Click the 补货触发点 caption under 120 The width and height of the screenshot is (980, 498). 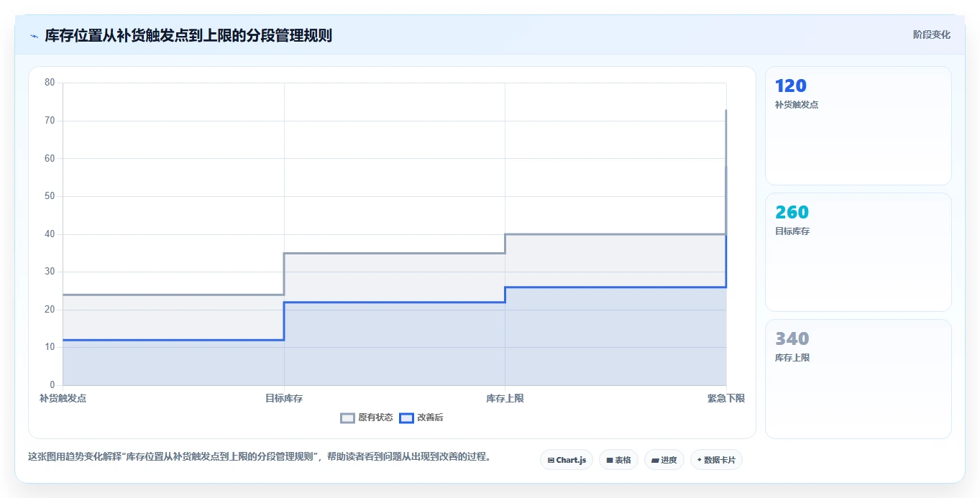(797, 105)
